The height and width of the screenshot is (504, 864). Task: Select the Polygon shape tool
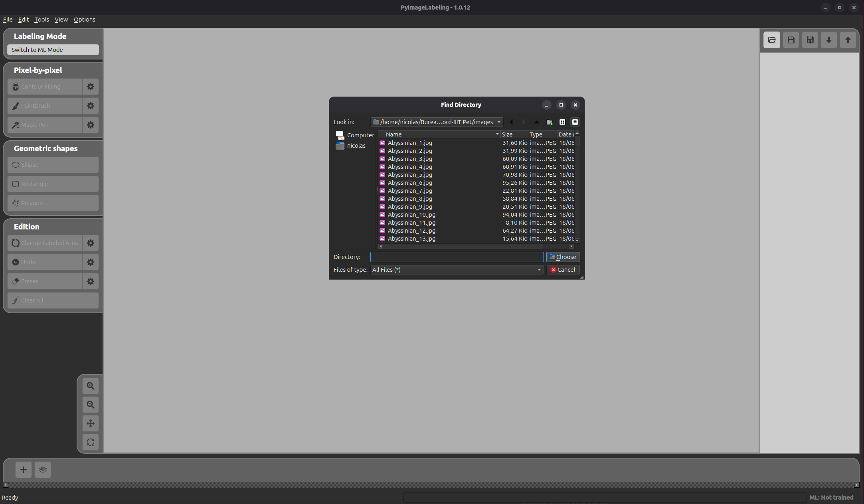click(x=53, y=203)
